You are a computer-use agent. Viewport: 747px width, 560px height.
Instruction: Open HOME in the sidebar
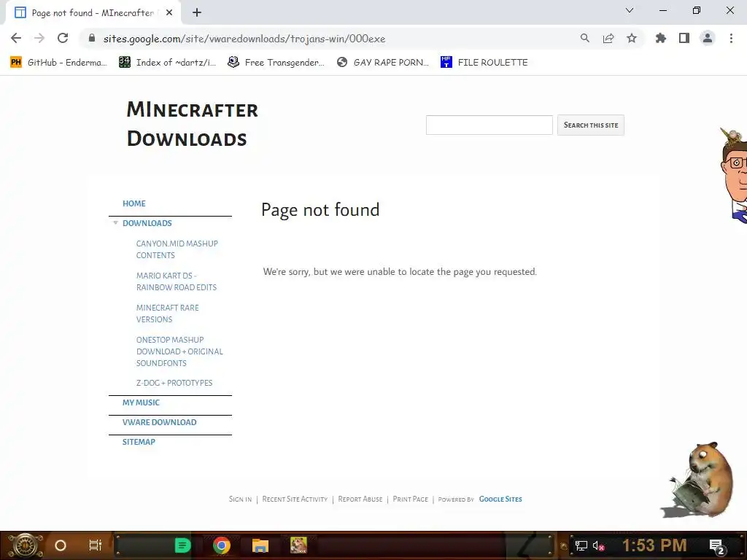tap(134, 203)
